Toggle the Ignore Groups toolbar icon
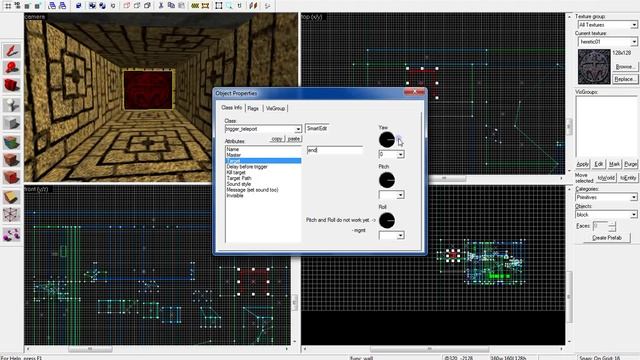 pyautogui.click(x=113, y=5)
